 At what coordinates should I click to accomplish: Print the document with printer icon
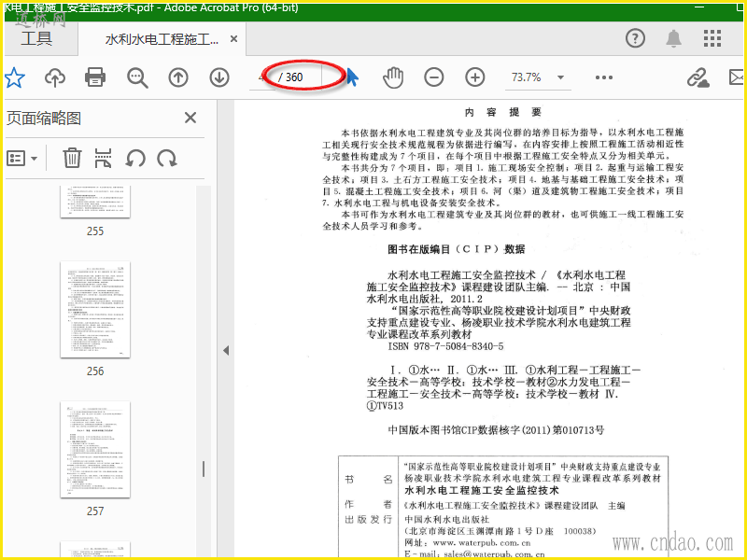click(95, 77)
